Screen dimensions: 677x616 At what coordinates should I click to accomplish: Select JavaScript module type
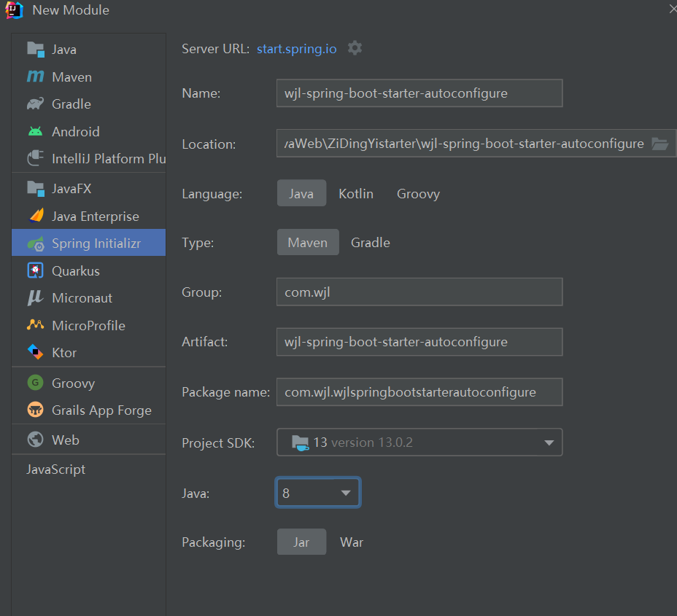pyautogui.click(x=88, y=469)
